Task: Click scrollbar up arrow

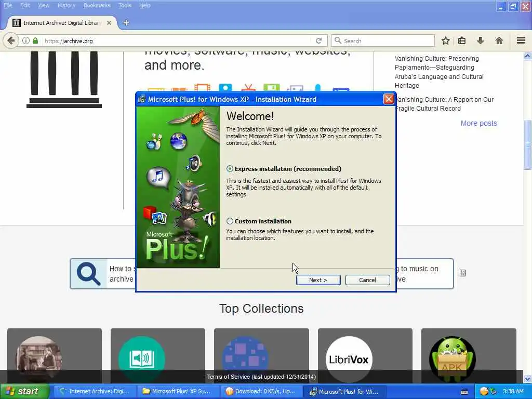Action: coord(527,56)
